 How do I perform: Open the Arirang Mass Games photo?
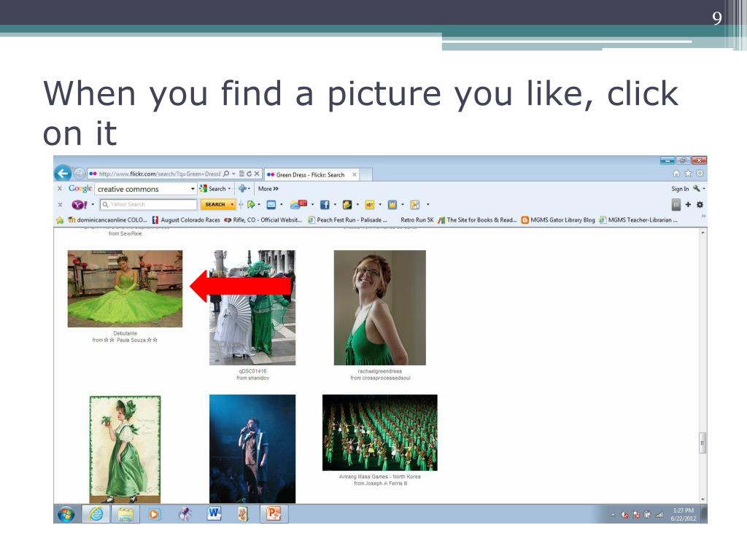pos(379,432)
